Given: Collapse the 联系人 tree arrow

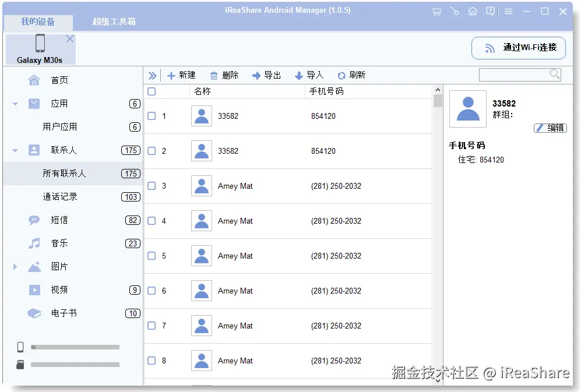Looking at the screenshot, I should pyautogui.click(x=15, y=150).
